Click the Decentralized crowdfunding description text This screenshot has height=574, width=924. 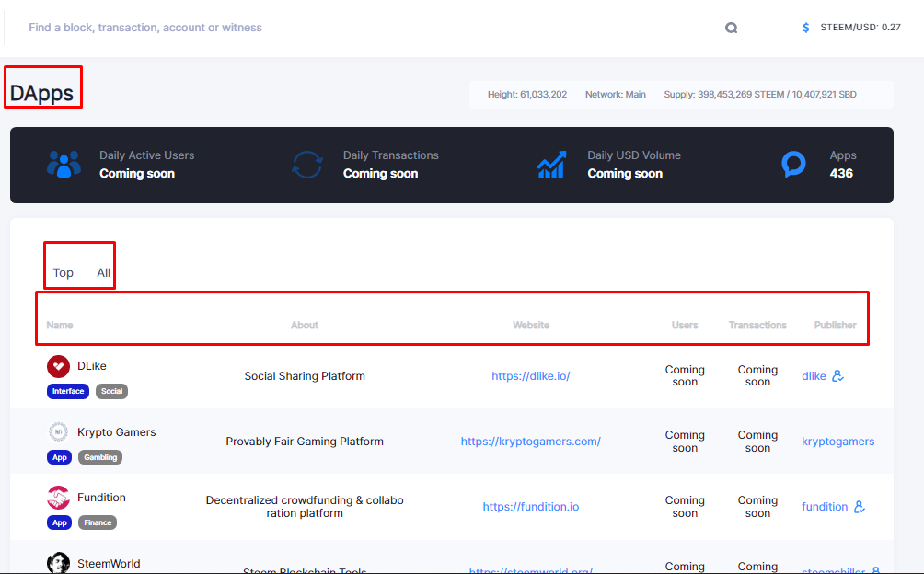[x=305, y=506]
